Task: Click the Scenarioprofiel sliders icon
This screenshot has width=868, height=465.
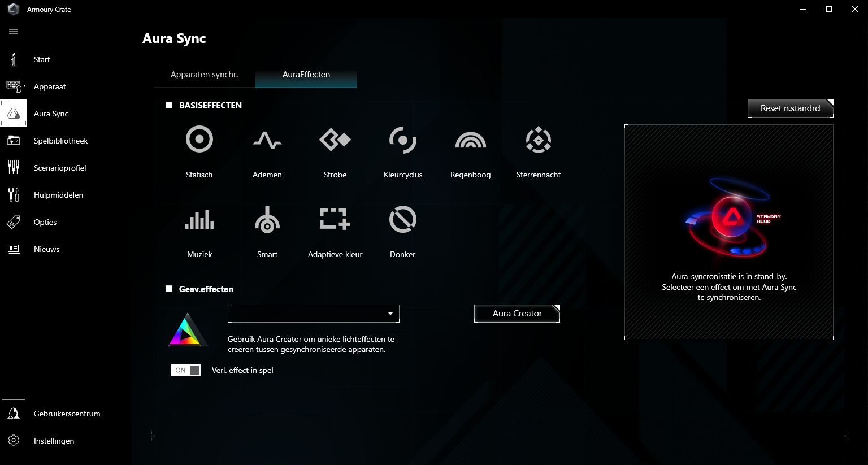Action: [x=14, y=167]
